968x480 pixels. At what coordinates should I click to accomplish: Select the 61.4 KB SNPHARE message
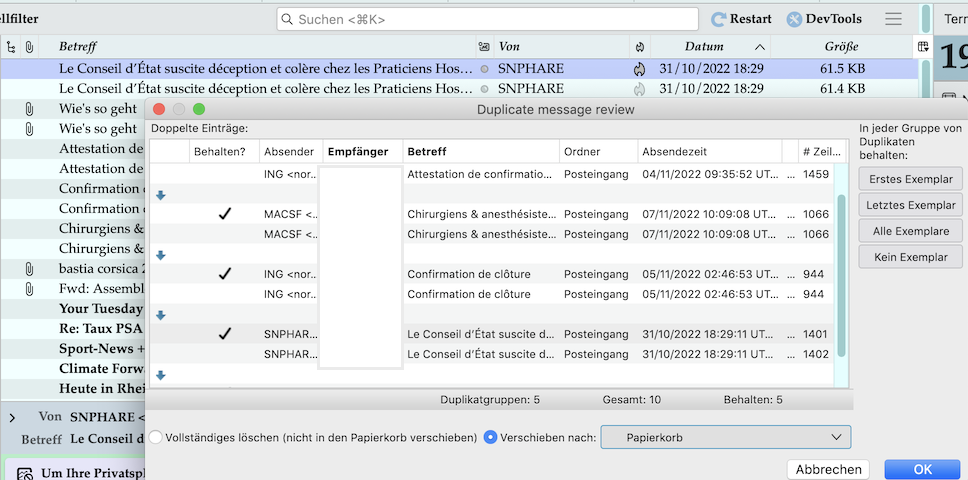[457, 89]
